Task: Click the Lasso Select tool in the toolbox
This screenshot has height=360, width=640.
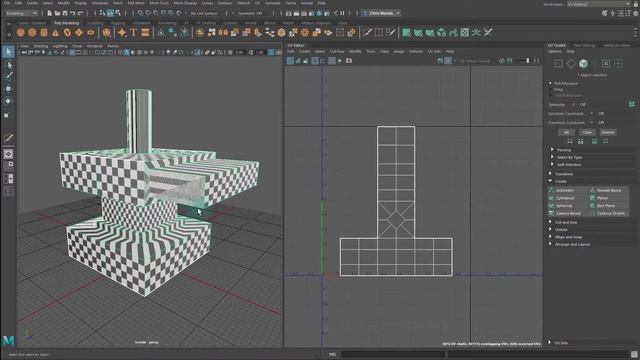Action: (x=8, y=64)
